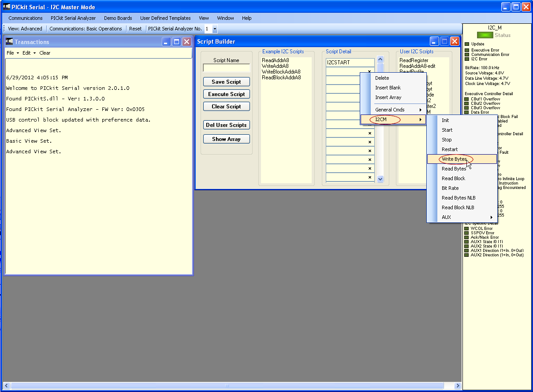533x392 pixels.
Task: Click the View: Advanced toolbar item
Action: point(25,29)
